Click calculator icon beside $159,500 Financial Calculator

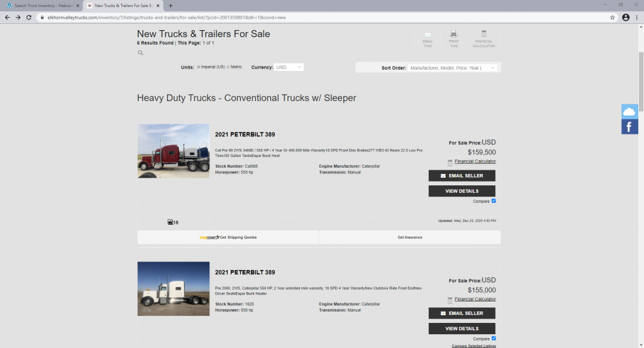point(450,163)
